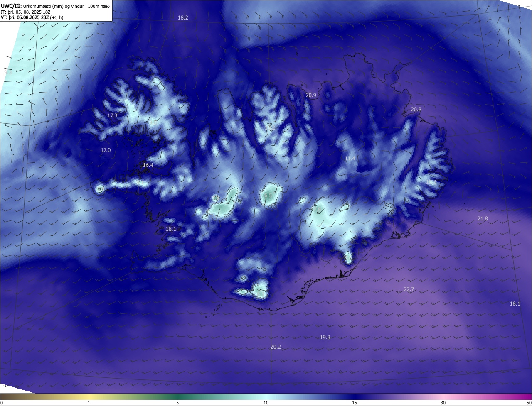This screenshot has height=406, width=532.
Task: Click the 20.9 value on the map
Action: 311,95
